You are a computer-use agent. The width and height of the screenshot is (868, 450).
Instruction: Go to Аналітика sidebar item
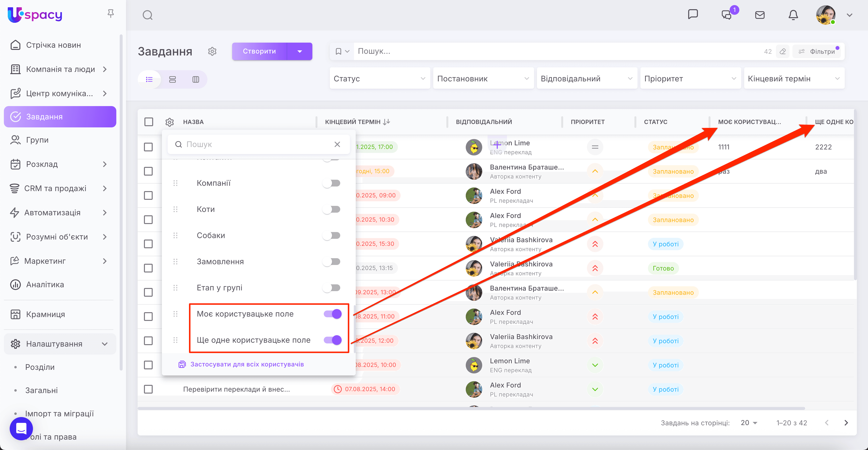45,285
